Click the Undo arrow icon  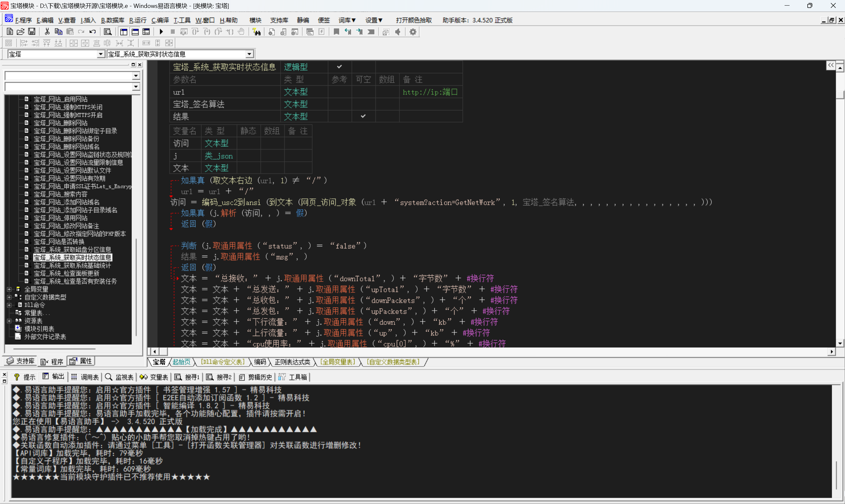click(x=92, y=32)
